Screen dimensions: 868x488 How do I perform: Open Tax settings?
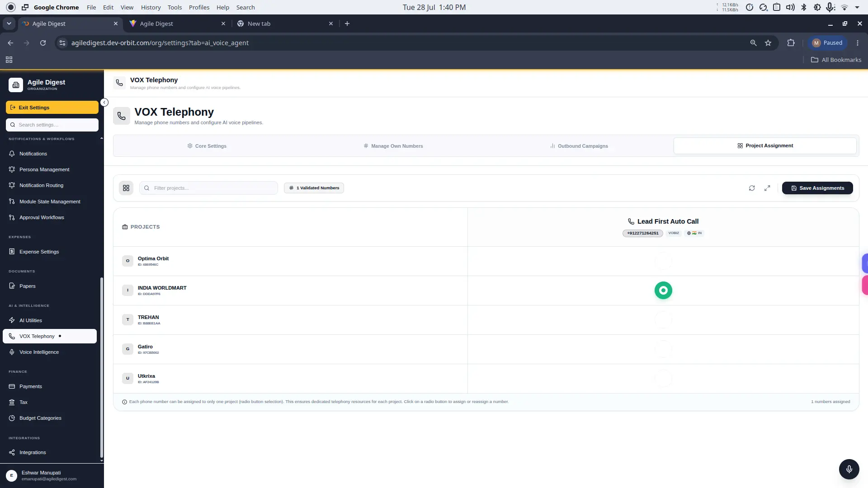pyautogui.click(x=50, y=402)
